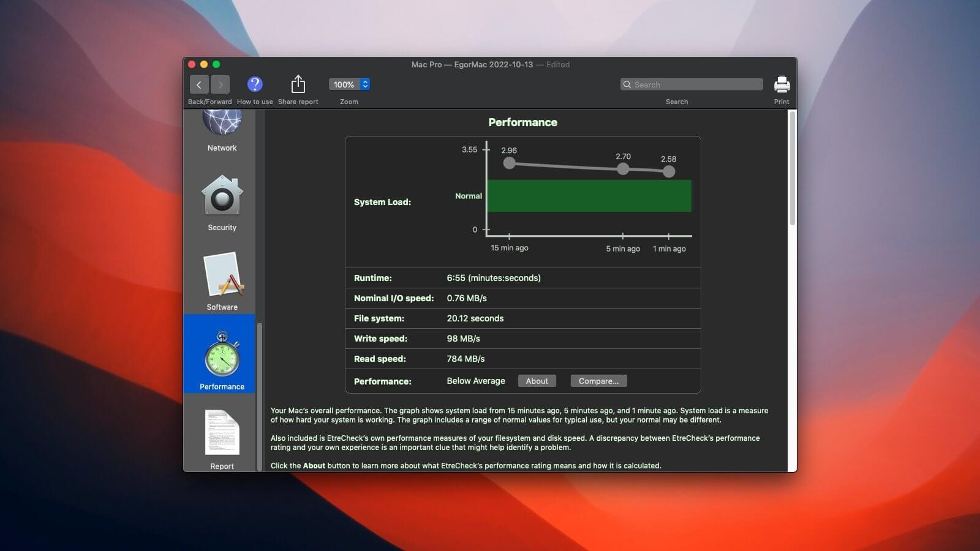Screen dimensions: 980x551
Task: Click the How to use help icon
Action: [x=255, y=84]
